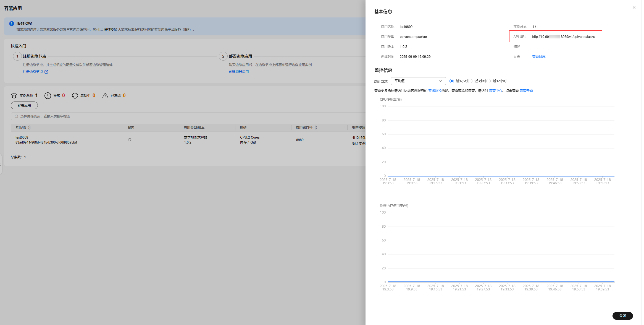The image size is (644, 325).
Task: Open the 平均值 statistics method dropdown
Action: coord(418,81)
